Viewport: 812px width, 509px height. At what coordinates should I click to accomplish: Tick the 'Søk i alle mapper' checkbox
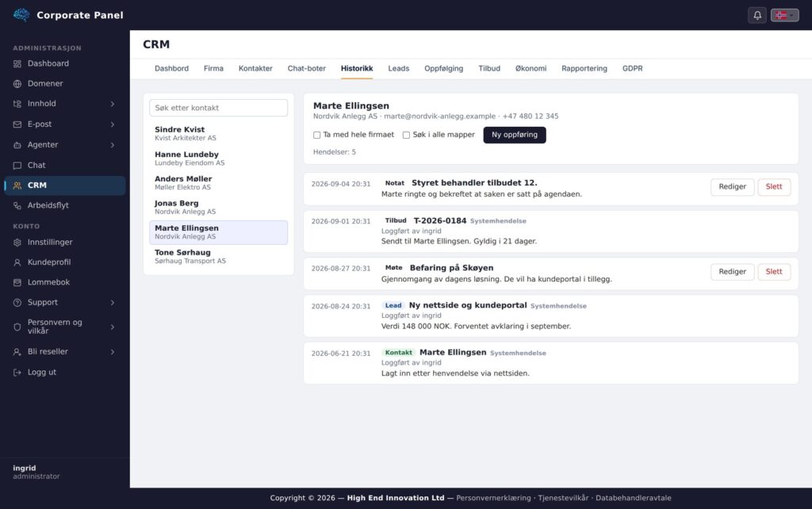coord(407,135)
